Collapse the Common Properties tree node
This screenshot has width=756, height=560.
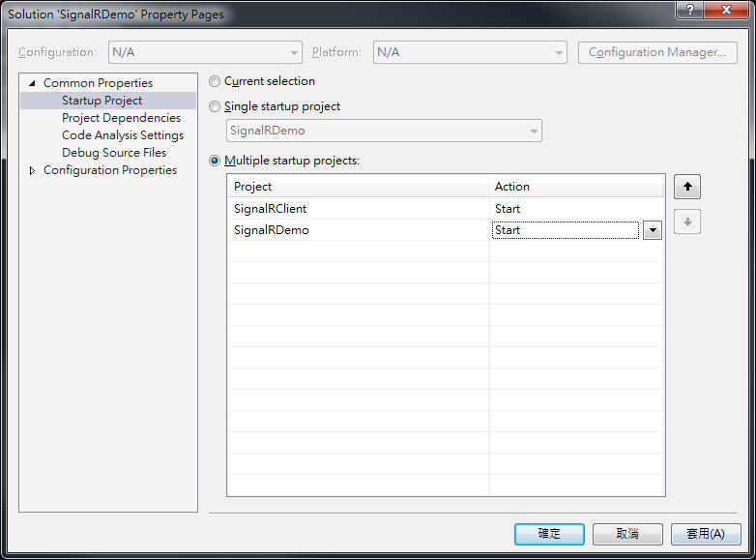click(32, 83)
